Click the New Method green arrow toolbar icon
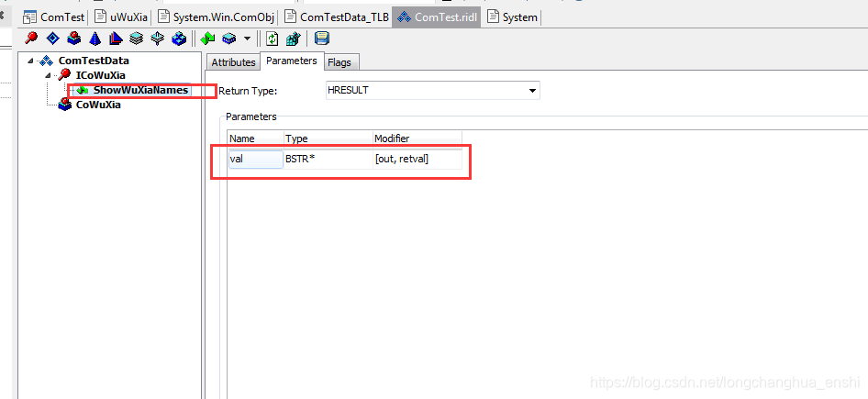The width and height of the screenshot is (868, 399). coord(207,39)
